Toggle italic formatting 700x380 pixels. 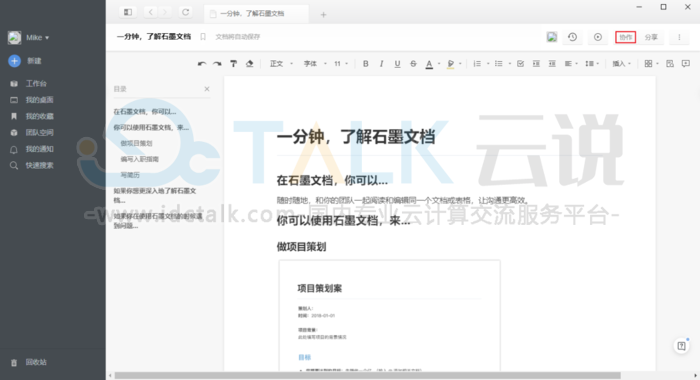[x=381, y=64]
